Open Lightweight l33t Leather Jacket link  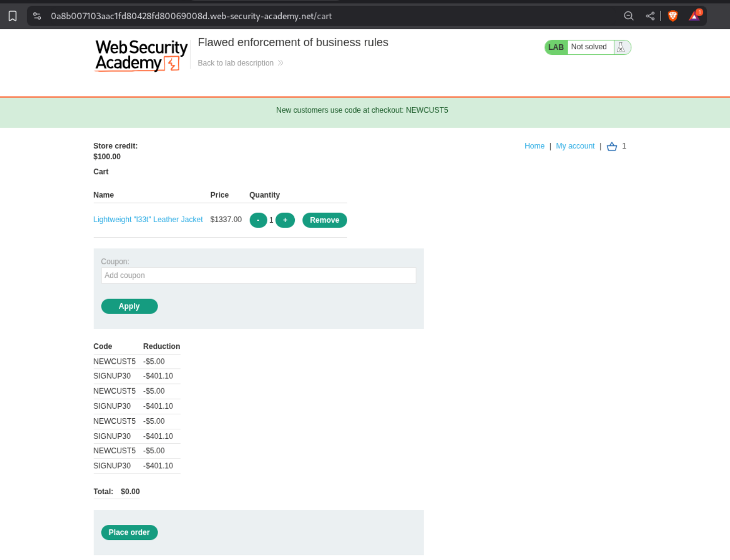(148, 220)
